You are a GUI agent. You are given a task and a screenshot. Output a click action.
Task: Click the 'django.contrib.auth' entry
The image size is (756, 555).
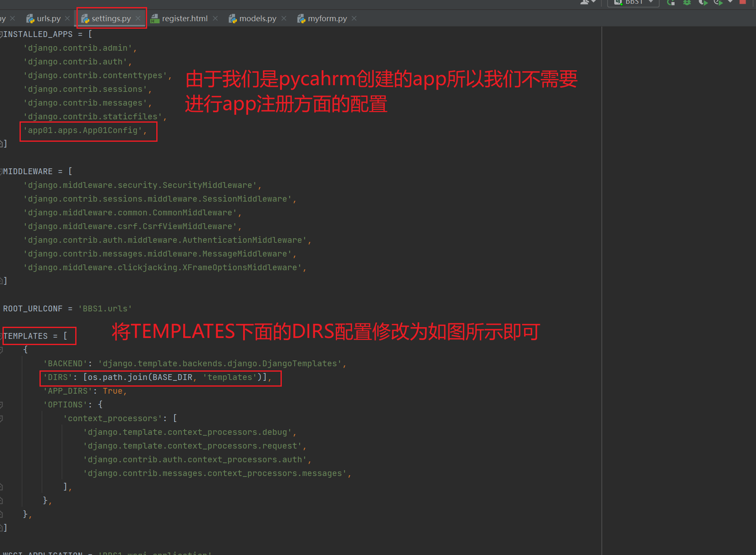77,62
